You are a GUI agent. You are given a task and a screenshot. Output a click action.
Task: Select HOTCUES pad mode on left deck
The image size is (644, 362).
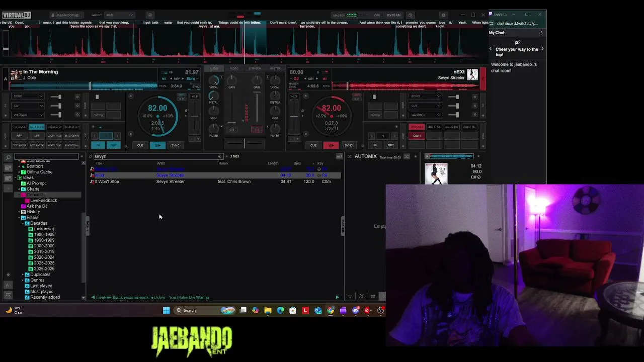(x=20, y=127)
